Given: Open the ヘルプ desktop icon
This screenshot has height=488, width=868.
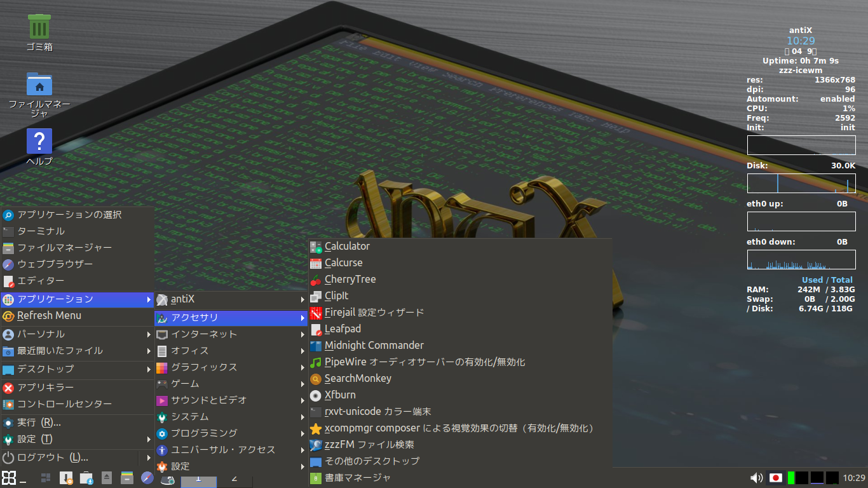Looking at the screenshot, I should click(x=39, y=147).
